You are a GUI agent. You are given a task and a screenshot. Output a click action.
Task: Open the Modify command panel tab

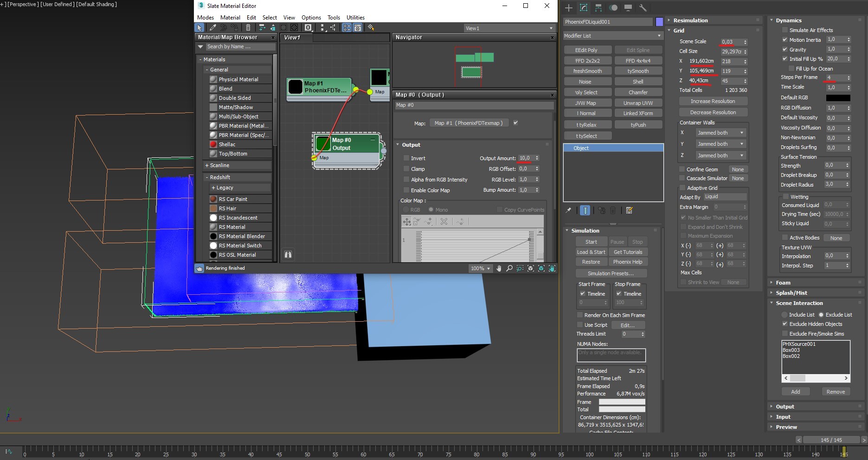[x=584, y=8]
